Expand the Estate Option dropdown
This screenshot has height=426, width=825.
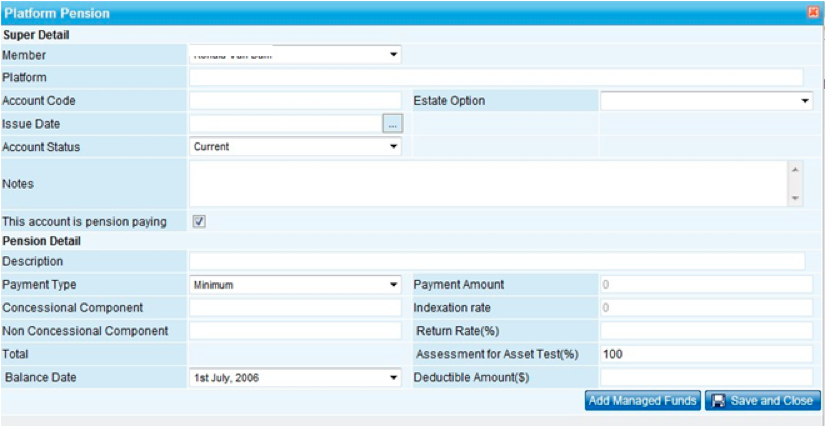pos(707,100)
